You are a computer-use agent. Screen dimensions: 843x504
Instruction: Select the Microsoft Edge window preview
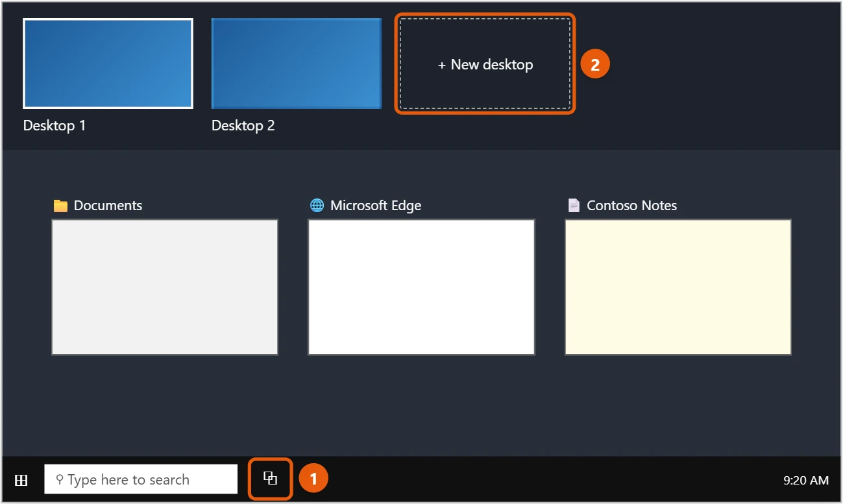click(421, 287)
